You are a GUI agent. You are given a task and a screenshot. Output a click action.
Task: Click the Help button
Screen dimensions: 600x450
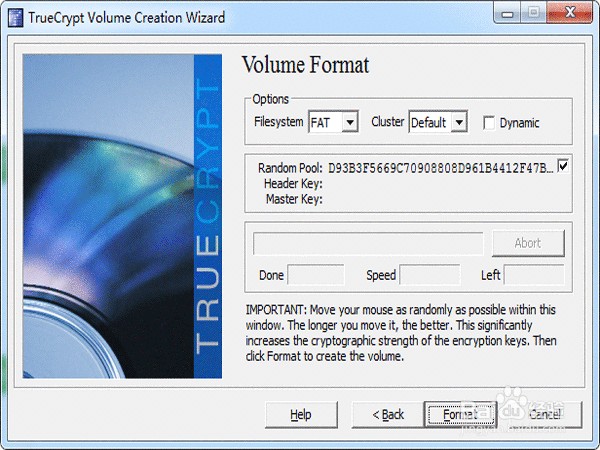301,414
